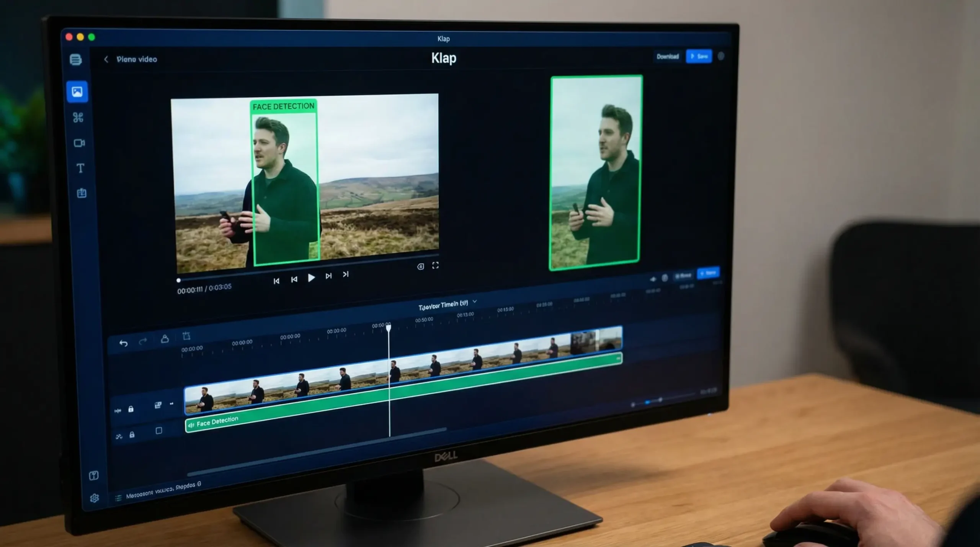Go back using the chevron beside project name
Viewport: 980px width, 547px height.
pos(106,59)
